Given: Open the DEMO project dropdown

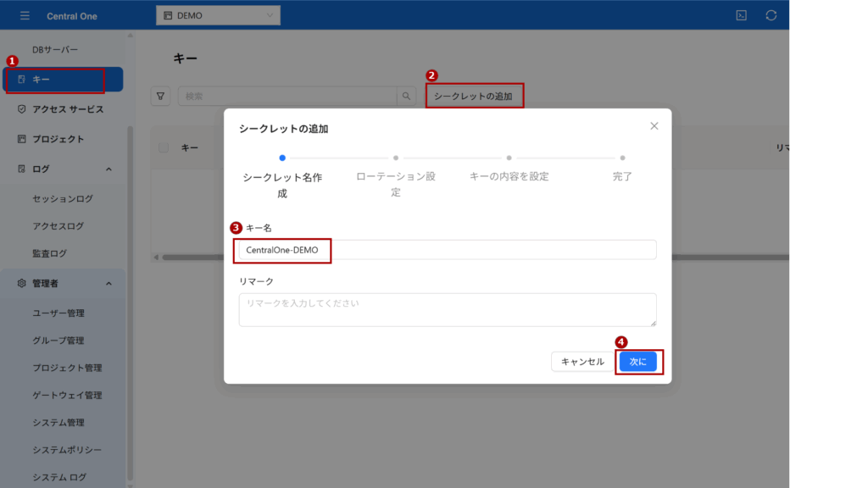Looking at the screenshot, I should (x=218, y=15).
